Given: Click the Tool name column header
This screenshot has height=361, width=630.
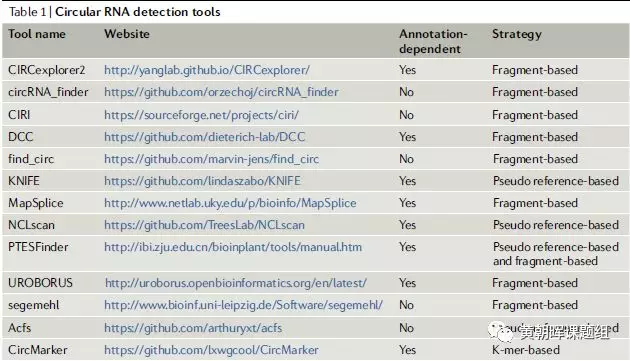Looking at the screenshot, I should (x=37, y=34).
